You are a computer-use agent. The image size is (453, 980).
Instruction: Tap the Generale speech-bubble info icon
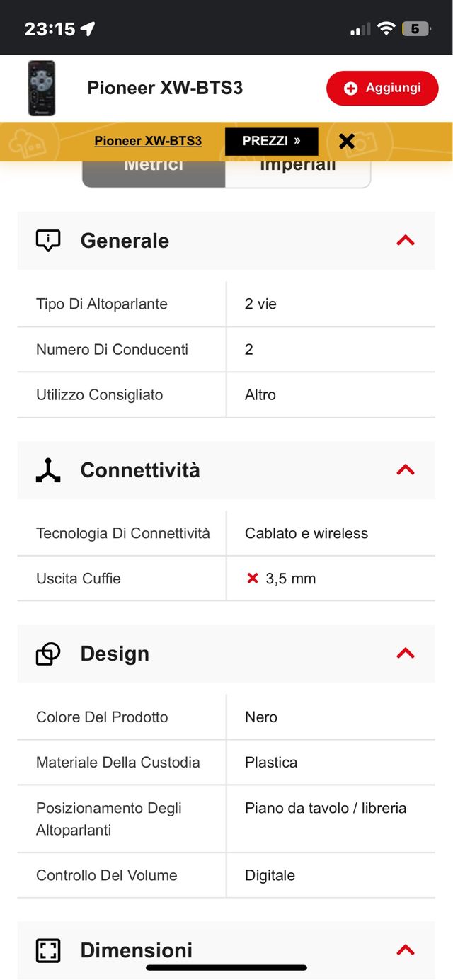[48, 241]
